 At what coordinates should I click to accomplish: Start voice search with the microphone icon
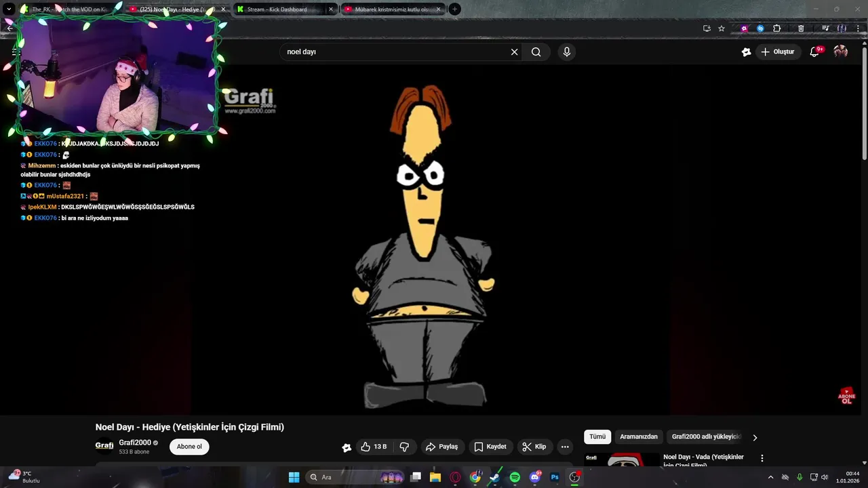click(x=567, y=52)
